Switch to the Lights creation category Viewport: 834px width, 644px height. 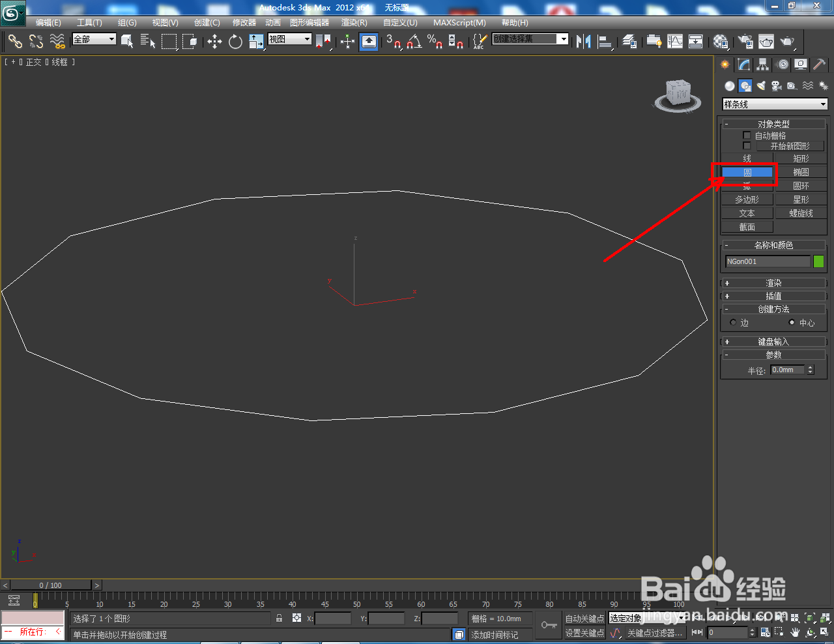pos(760,85)
